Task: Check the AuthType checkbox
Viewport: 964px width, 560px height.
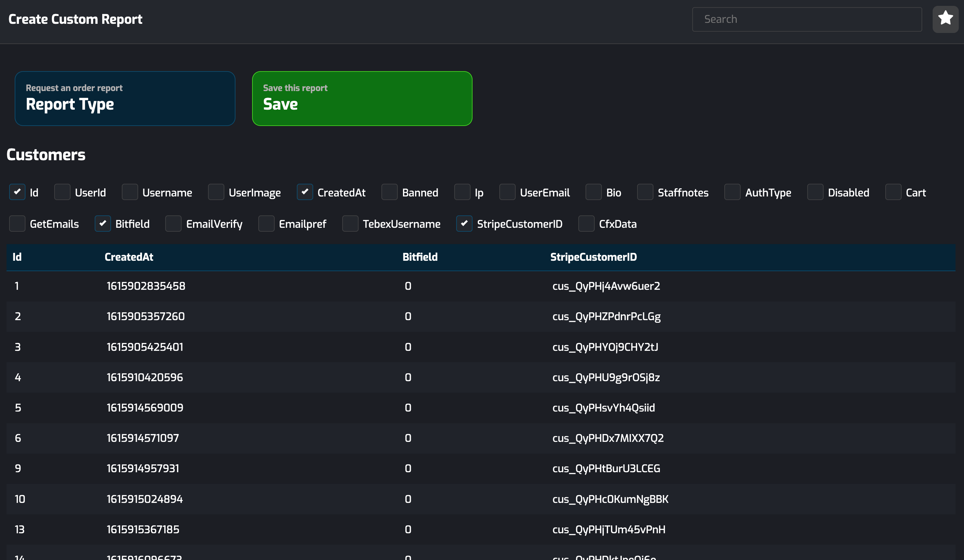Action: [732, 192]
